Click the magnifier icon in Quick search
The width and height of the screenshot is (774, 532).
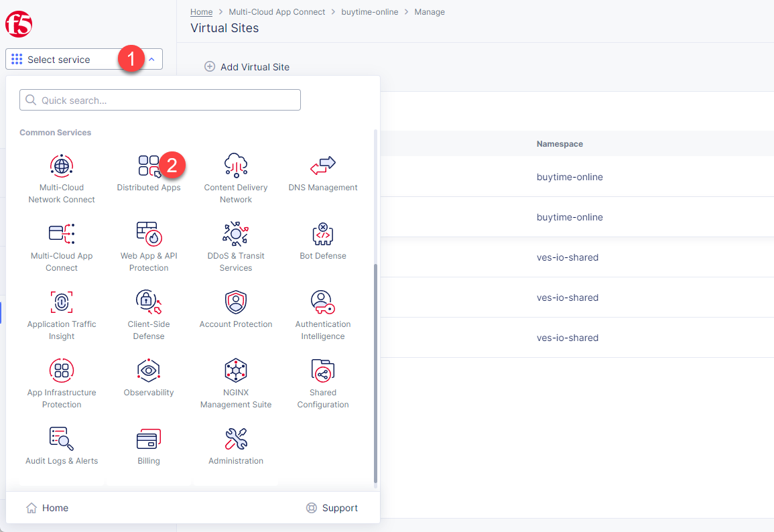click(31, 101)
